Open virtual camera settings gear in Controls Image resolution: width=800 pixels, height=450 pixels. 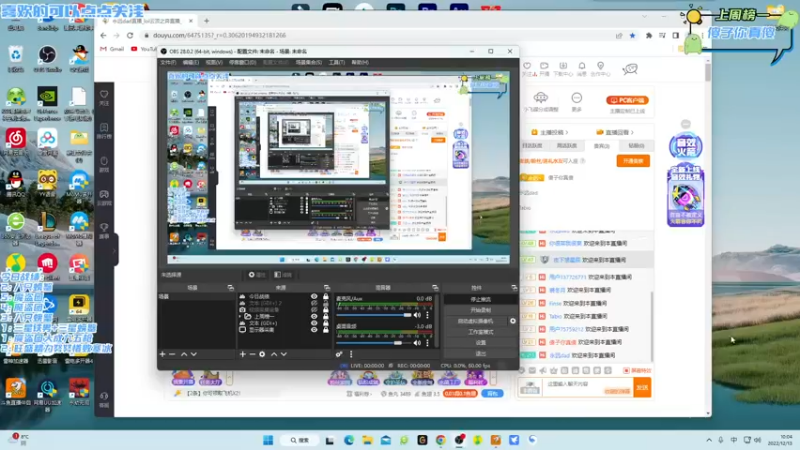pyautogui.click(x=513, y=321)
